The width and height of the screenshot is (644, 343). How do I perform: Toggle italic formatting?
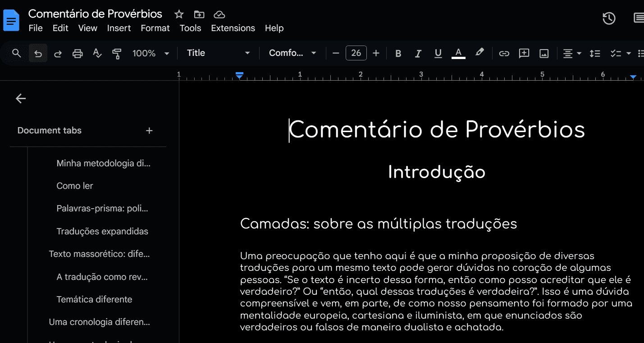tap(418, 54)
